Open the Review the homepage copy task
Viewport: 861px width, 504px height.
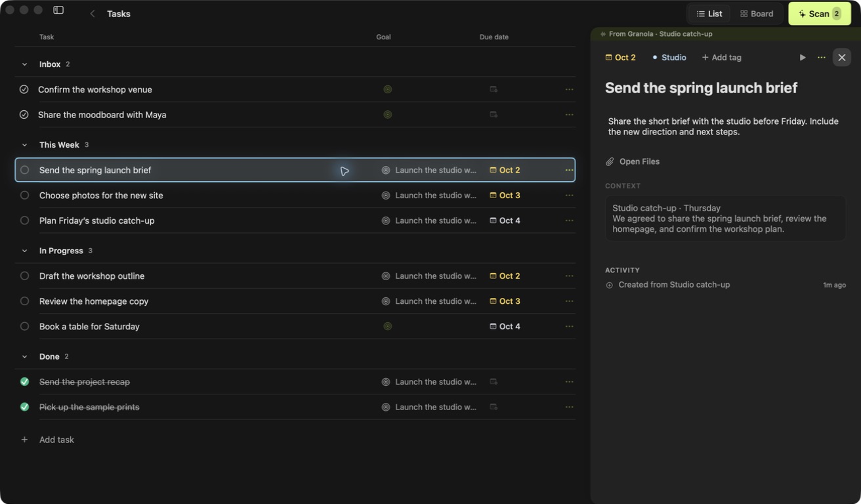tap(94, 301)
